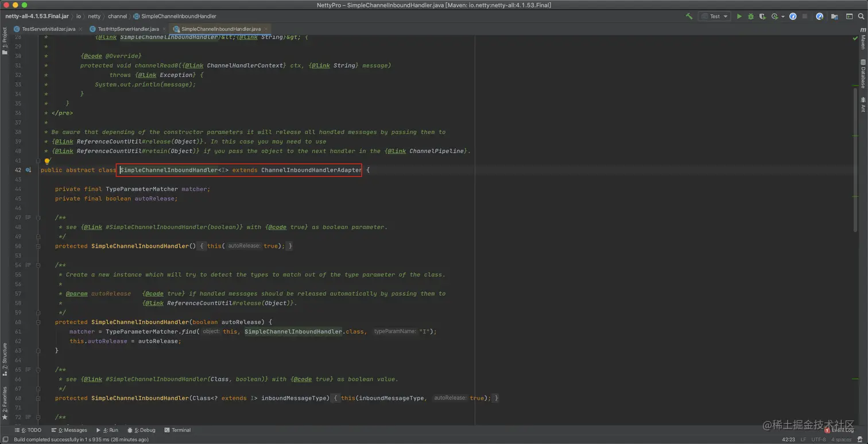868x444 pixels.
Task: Open the TODO tool window
Action: [x=29, y=430]
